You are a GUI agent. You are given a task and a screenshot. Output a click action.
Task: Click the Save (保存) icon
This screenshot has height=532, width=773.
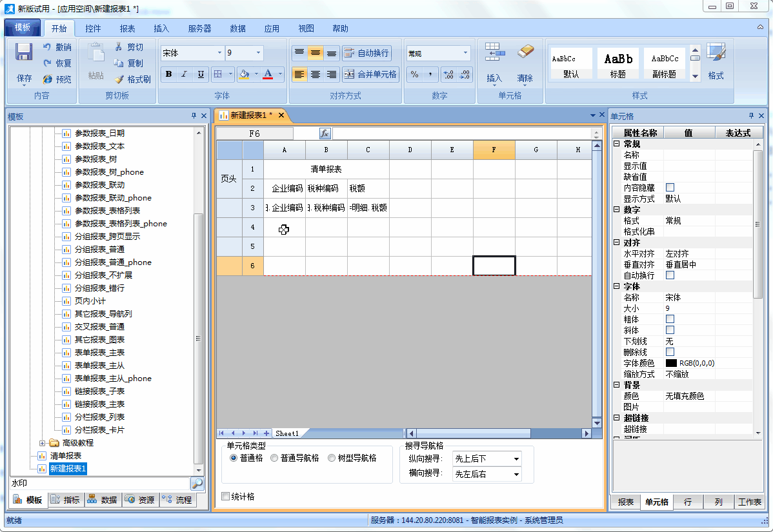point(24,52)
